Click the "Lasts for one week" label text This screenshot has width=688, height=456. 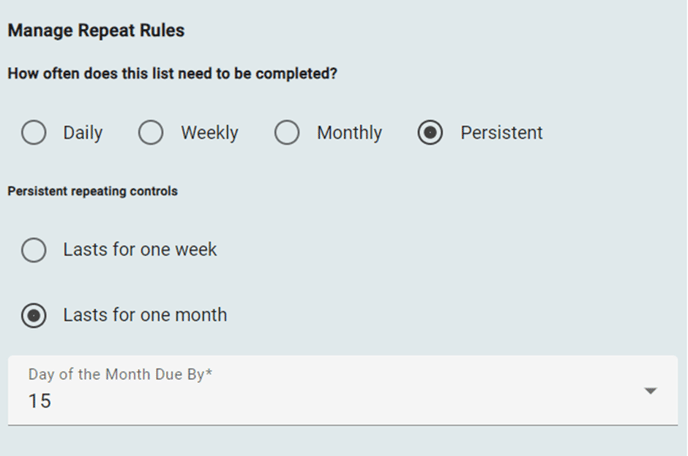[x=140, y=250]
